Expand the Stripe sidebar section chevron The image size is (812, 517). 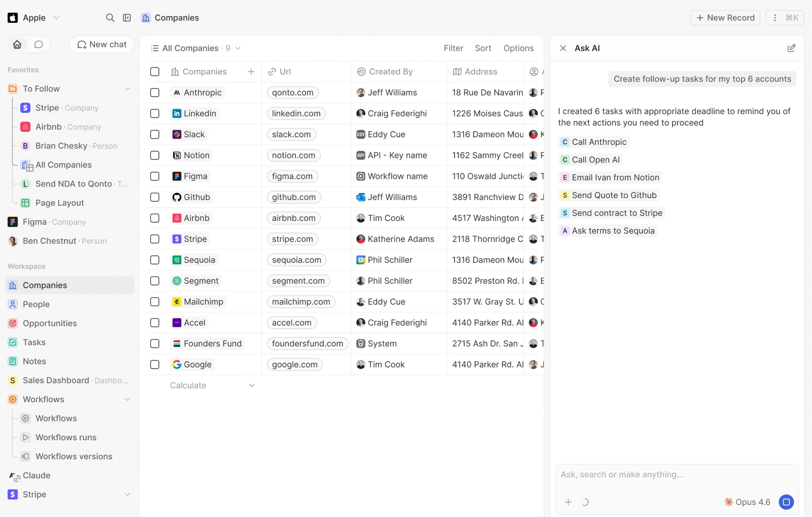[x=128, y=494]
